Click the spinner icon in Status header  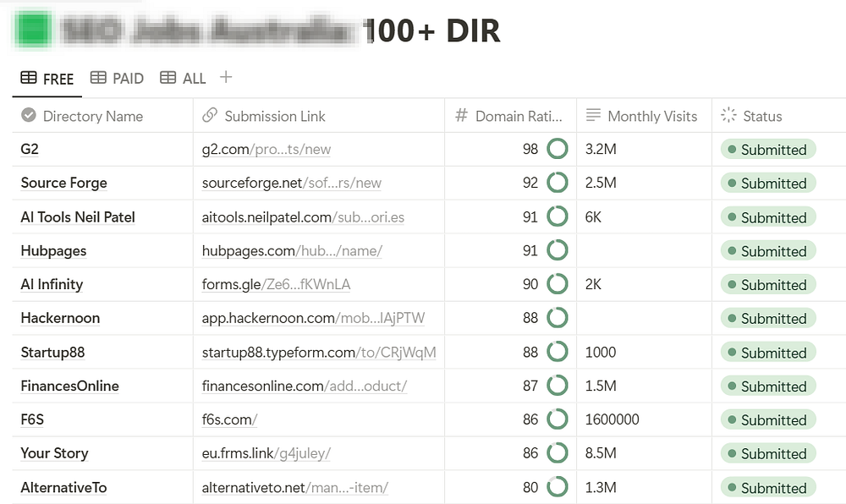tap(728, 115)
